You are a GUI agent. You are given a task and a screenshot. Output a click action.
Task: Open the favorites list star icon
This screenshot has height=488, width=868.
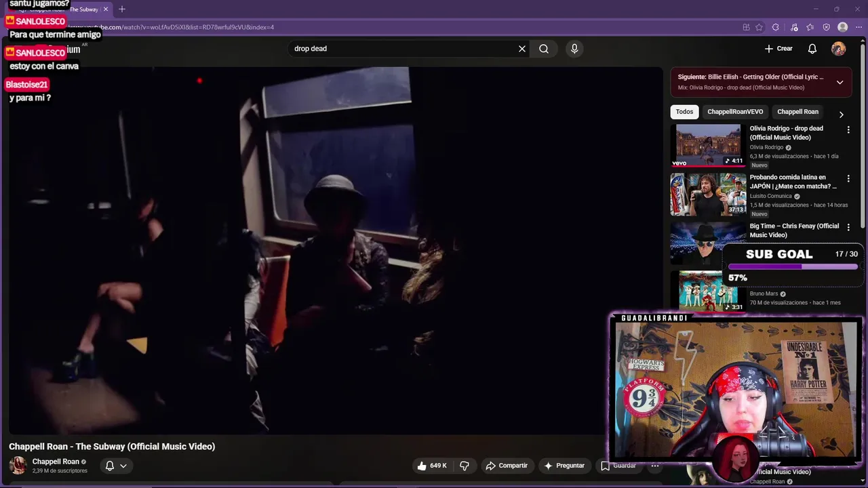click(810, 27)
